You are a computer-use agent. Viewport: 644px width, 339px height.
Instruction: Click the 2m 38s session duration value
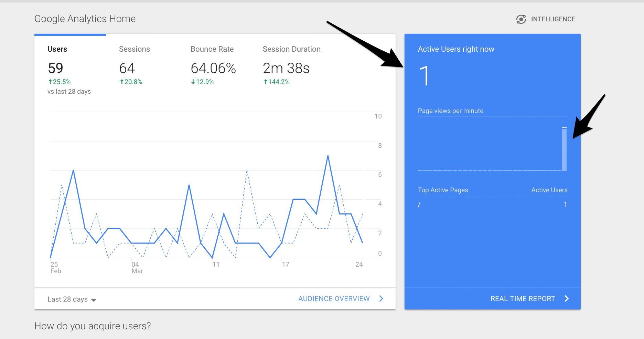(286, 68)
